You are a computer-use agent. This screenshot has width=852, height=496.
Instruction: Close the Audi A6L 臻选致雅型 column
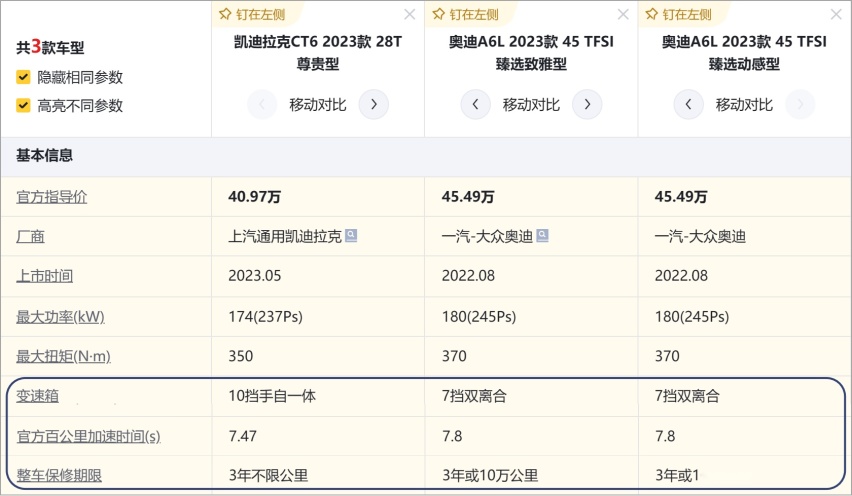[623, 15]
